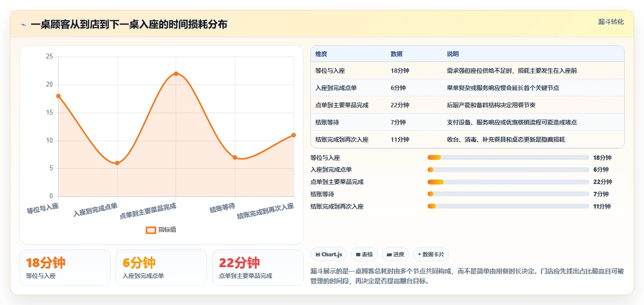Click the 数据 column header
This screenshot has width=644, height=305.
(397, 54)
